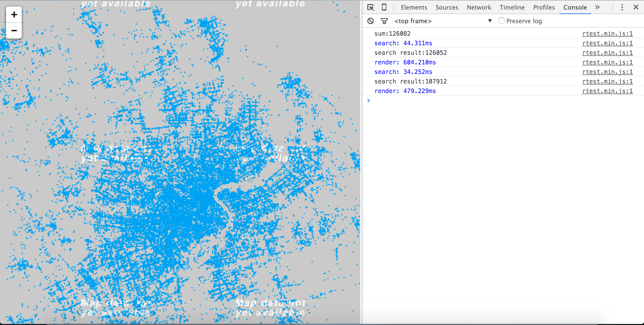Click the console filter funnel icon
644x325 pixels.
tap(384, 21)
